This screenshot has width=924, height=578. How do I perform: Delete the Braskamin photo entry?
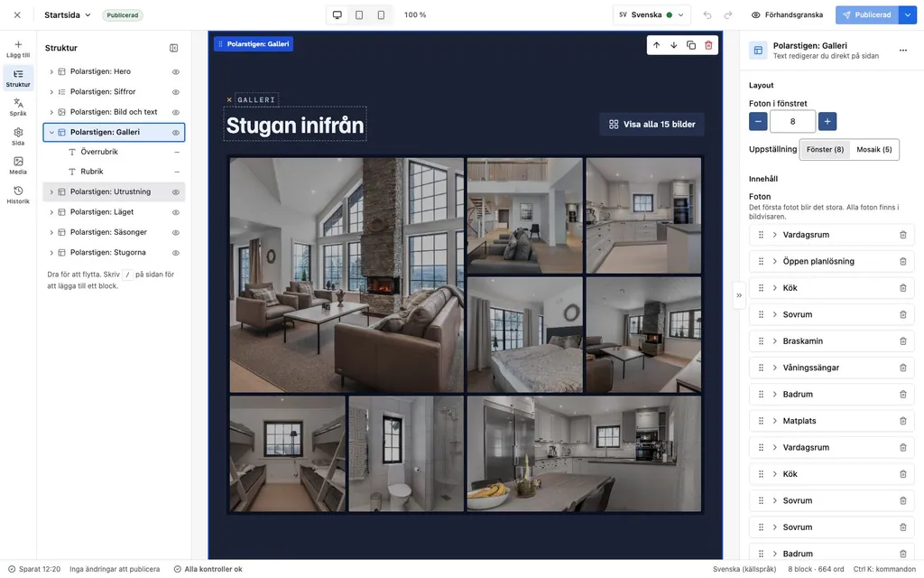(x=902, y=340)
